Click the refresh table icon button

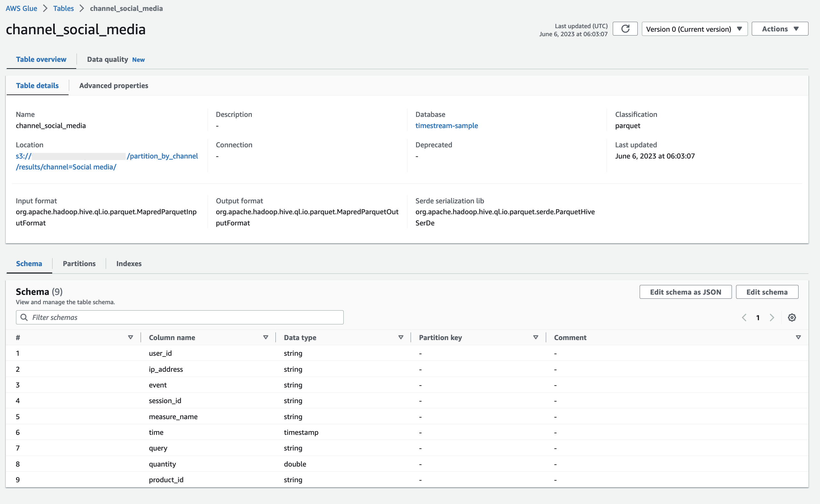coord(625,29)
